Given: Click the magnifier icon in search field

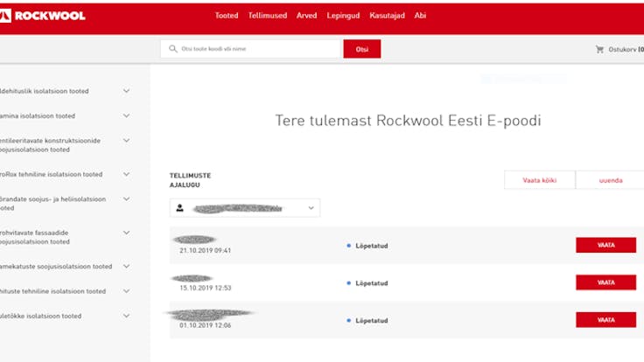Looking at the screenshot, I should [x=173, y=49].
